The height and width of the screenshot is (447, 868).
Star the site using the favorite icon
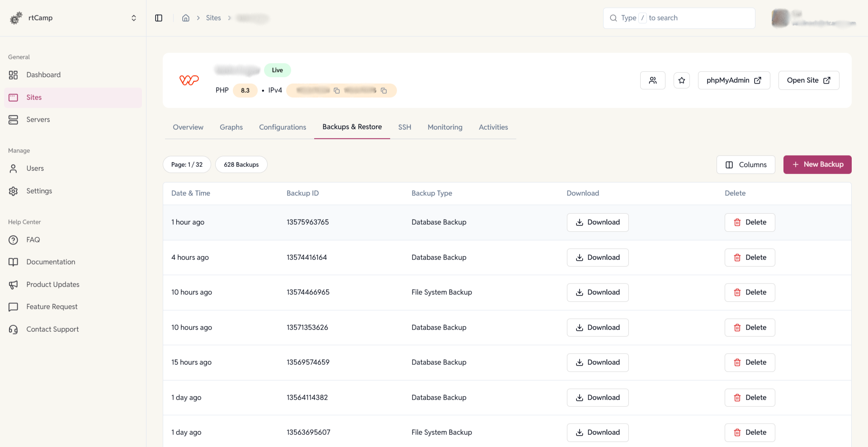(x=681, y=80)
